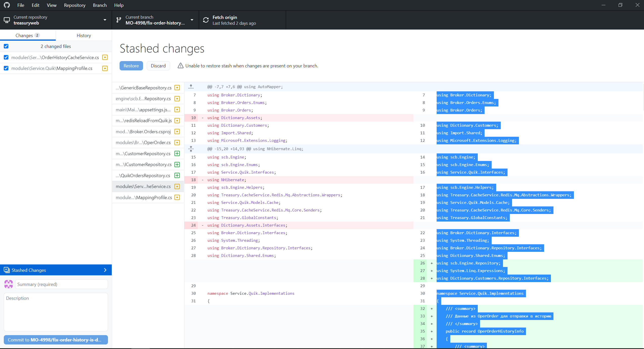Open the Current branch dropdown
This screenshot has height=349, width=644.
pyautogui.click(x=155, y=20)
